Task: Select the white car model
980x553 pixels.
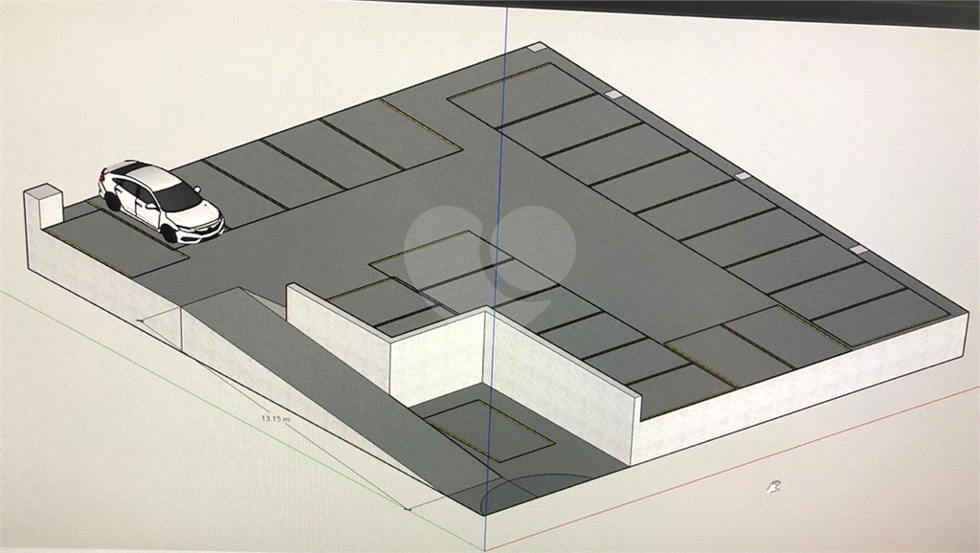Action: [x=161, y=201]
